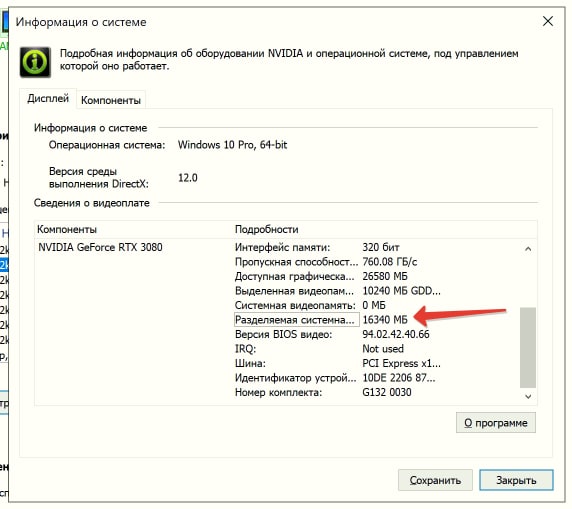Viewport: 572px width, 509px height.
Task: Open the О программе button
Action: pos(495,423)
